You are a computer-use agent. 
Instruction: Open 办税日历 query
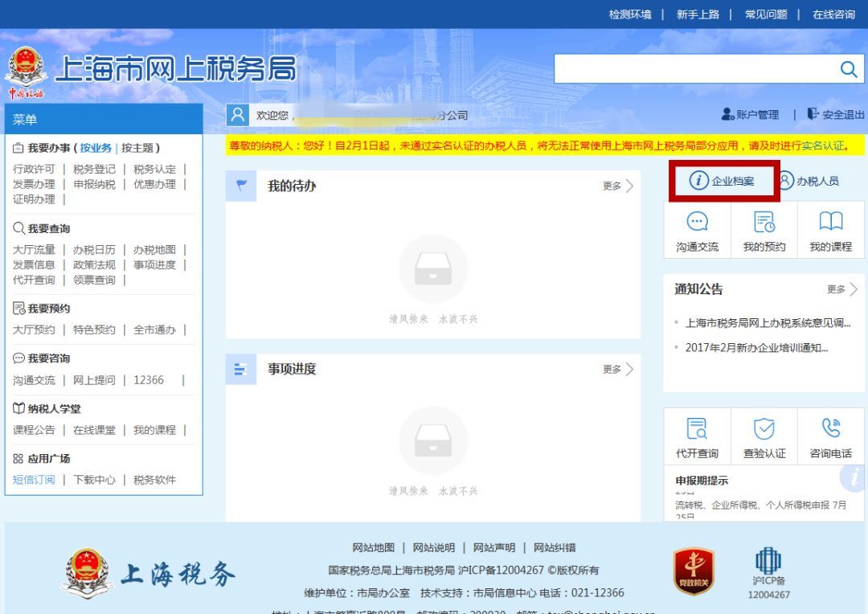tap(94, 250)
